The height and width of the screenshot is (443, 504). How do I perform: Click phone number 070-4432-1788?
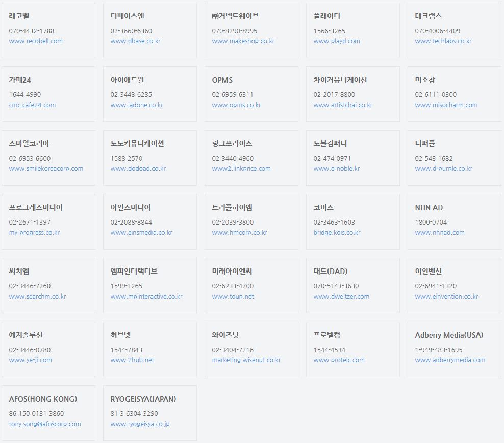click(x=32, y=31)
